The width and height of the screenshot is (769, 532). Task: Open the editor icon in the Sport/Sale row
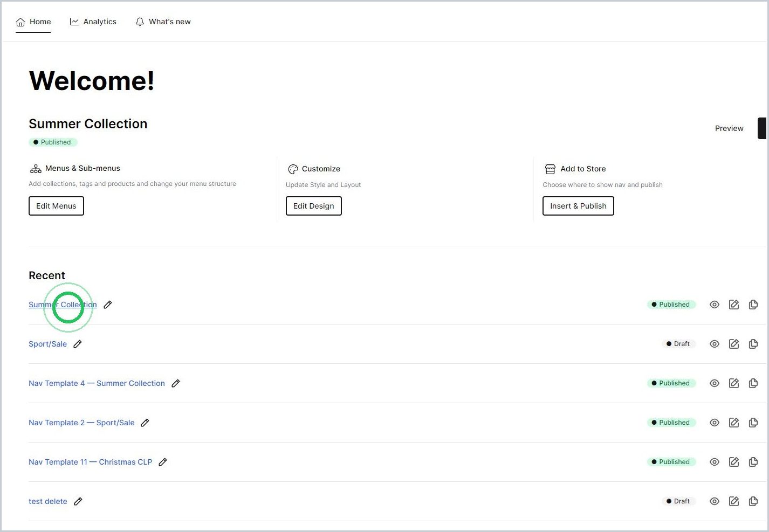734,344
